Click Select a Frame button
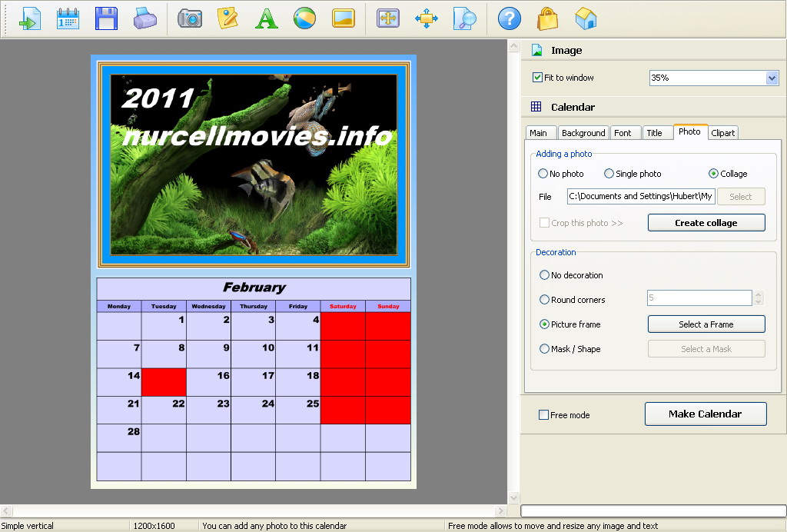Image resolution: width=787 pixels, height=532 pixels. [706, 324]
